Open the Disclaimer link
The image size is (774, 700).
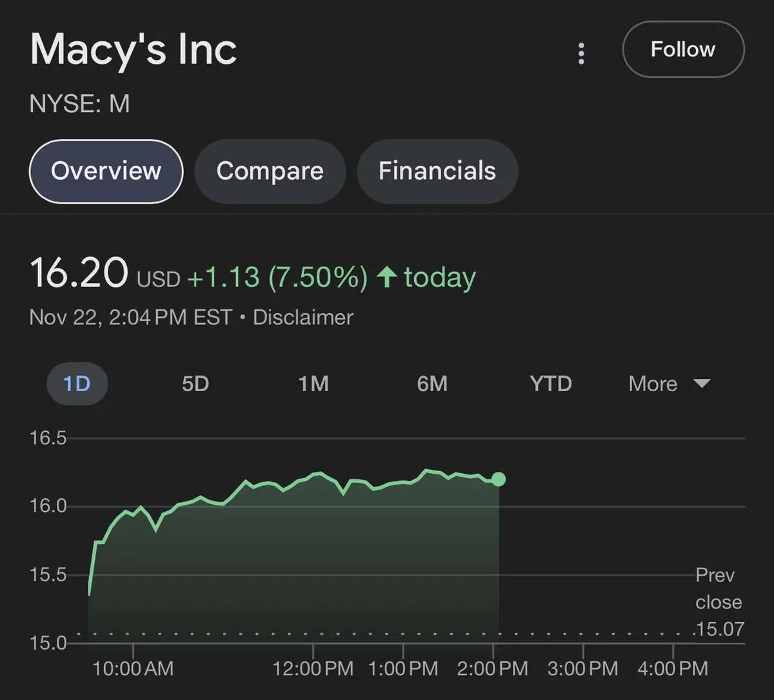(x=303, y=317)
